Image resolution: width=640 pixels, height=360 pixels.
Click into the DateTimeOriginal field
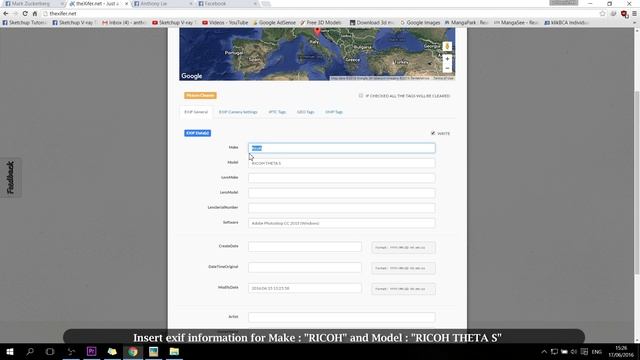tap(305, 267)
